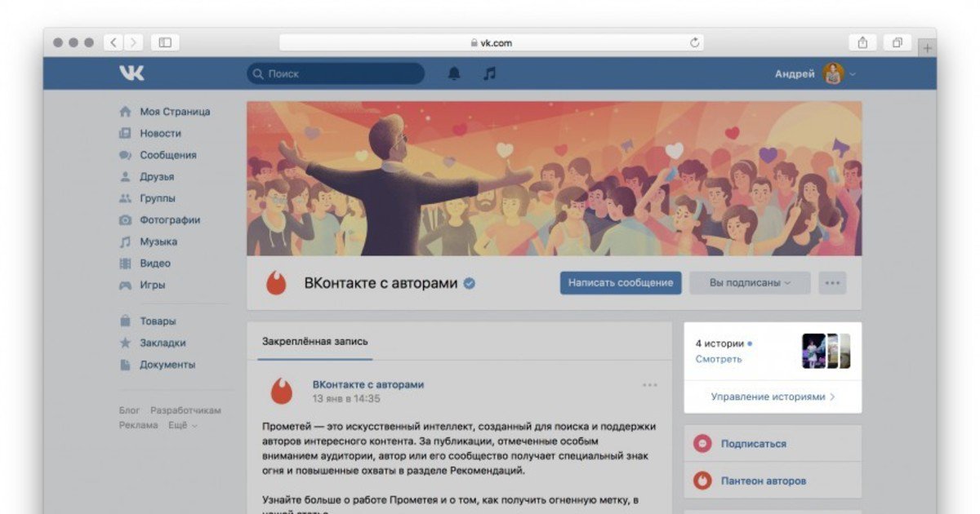This screenshot has width=980, height=514.
Task: Click the flame community avatar next to title
Action: [x=276, y=283]
